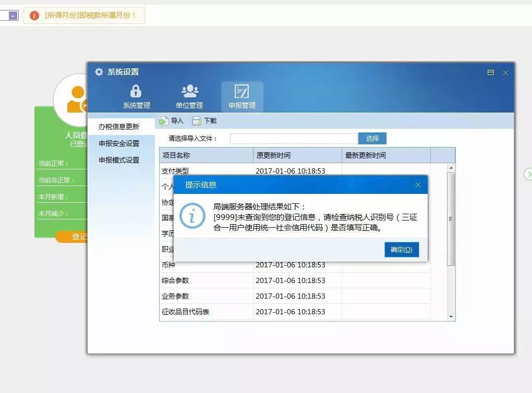Click the orange warning icon at top
Image resolution: width=532 pixels, height=393 pixels.
coord(34,15)
